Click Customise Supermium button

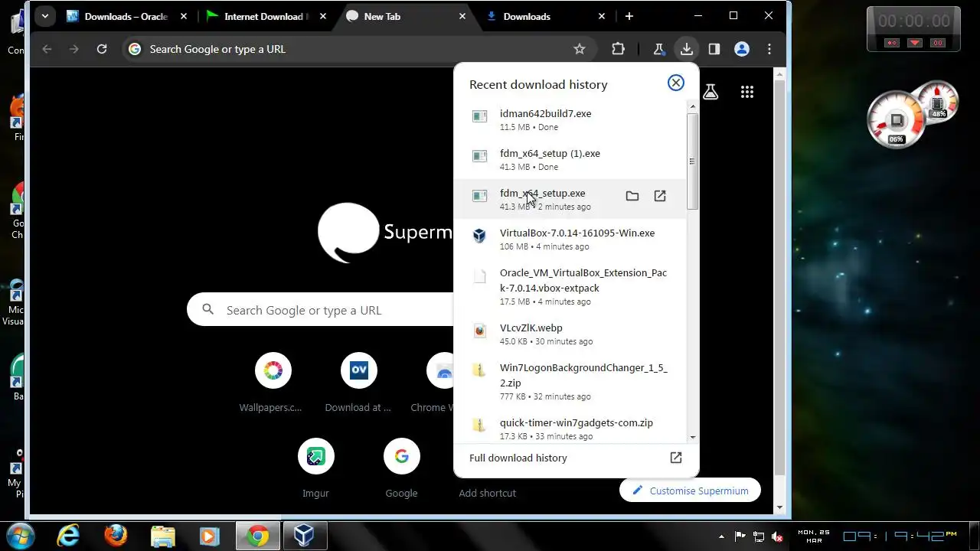pos(690,491)
